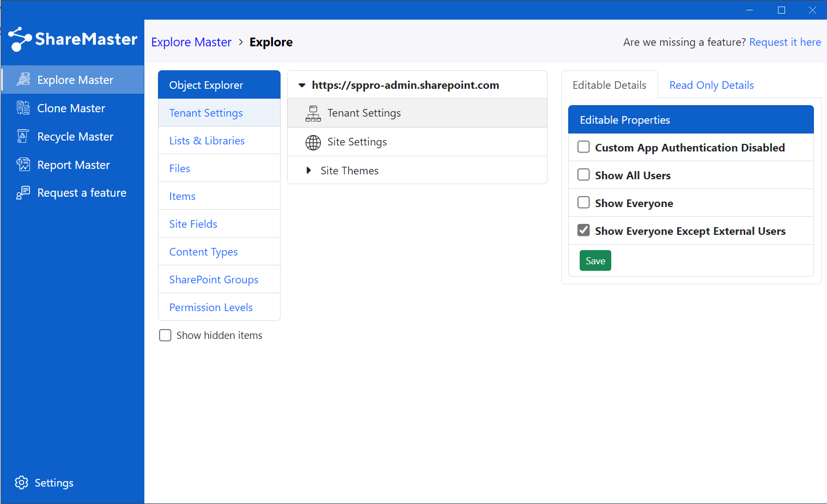Close the ShareMaster window
Image resolution: width=827 pixels, height=504 pixels.
pyautogui.click(x=812, y=10)
